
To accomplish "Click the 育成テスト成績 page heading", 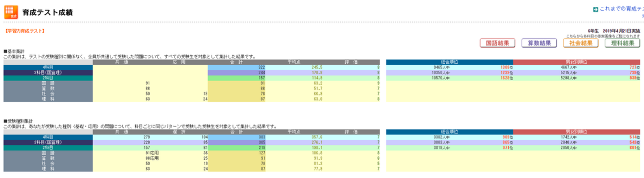I will point(48,12).
